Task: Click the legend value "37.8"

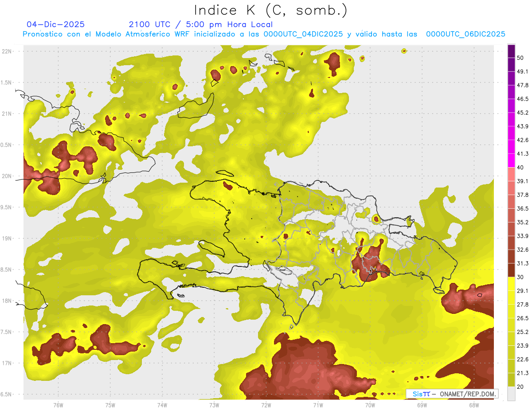Action: 523,195
